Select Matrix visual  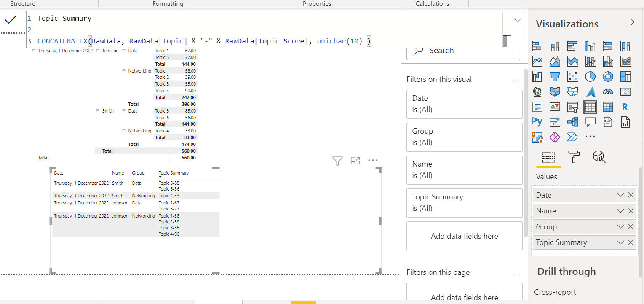[x=608, y=107]
